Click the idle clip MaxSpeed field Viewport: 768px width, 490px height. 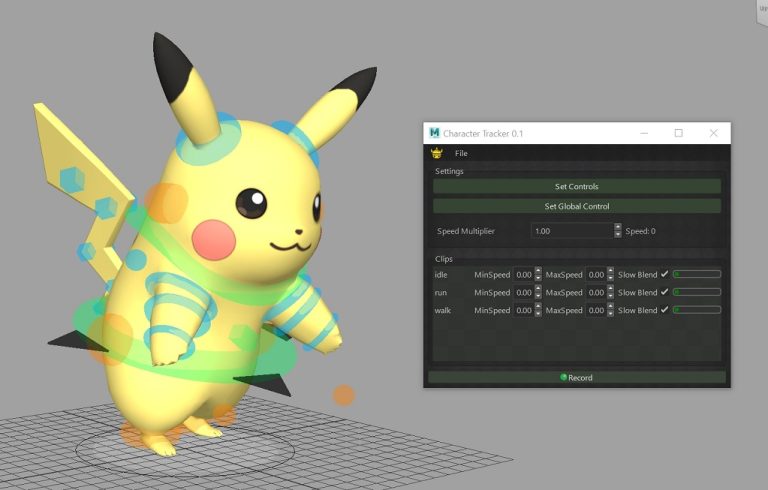[596, 274]
